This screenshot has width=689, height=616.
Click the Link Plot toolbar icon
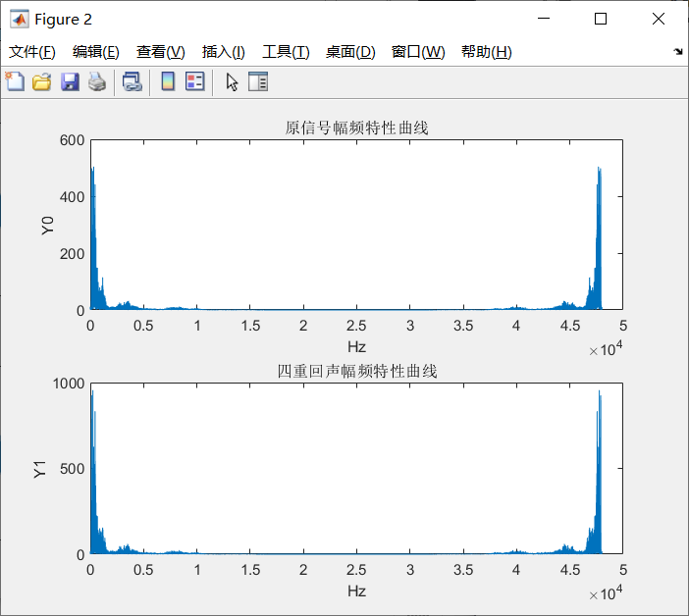tap(132, 81)
